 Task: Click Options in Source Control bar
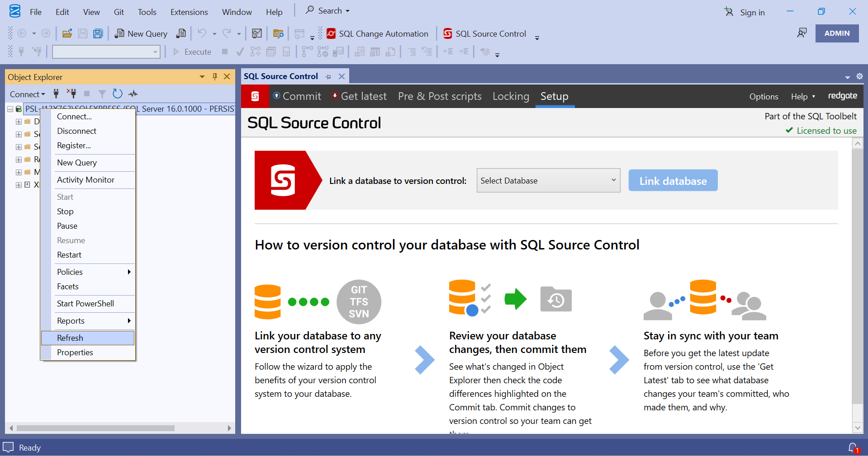764,96
